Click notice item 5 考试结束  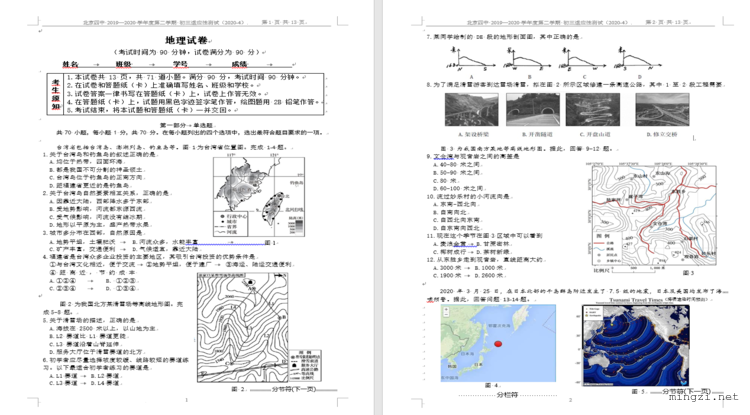tap(151, 110)
